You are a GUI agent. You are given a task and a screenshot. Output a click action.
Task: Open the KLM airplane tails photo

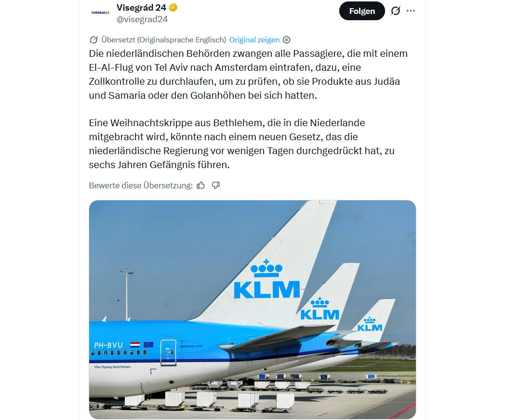pos(253,310)
